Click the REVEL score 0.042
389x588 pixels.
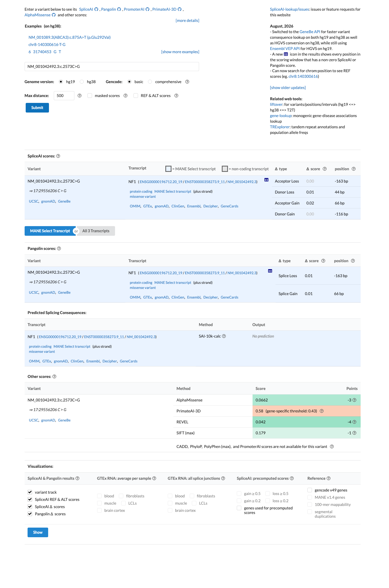click(x=261, y=422)
